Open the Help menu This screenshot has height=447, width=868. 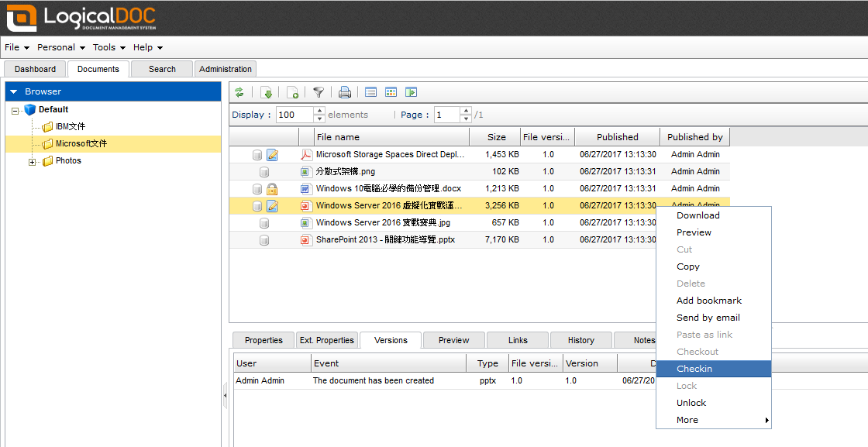(148, 47)
